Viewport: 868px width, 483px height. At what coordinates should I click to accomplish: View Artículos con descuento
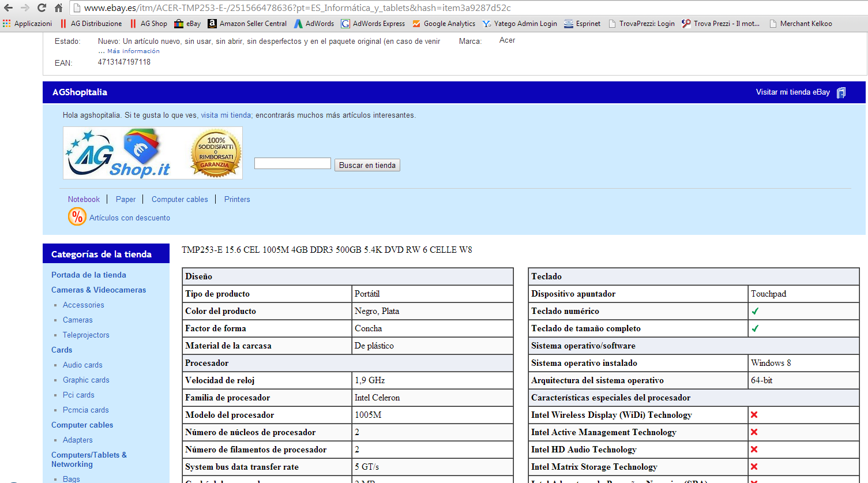point(130,218)
